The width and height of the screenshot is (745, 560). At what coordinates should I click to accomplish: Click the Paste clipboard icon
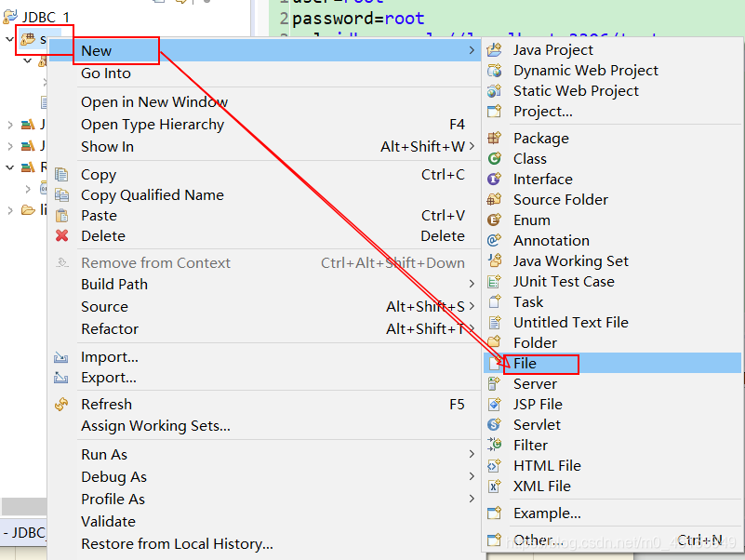[61, 215]
